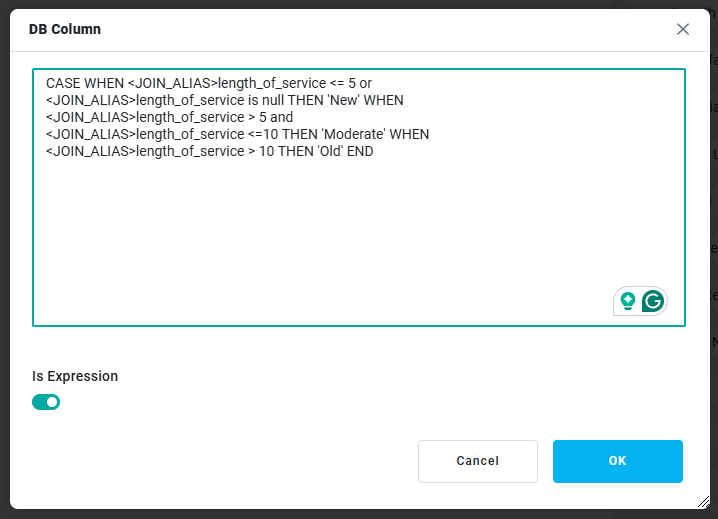Image resolution: width=718 pixels, height=519 pixels.
Task: Close the DB Column dialog
Action: [683, 29]
